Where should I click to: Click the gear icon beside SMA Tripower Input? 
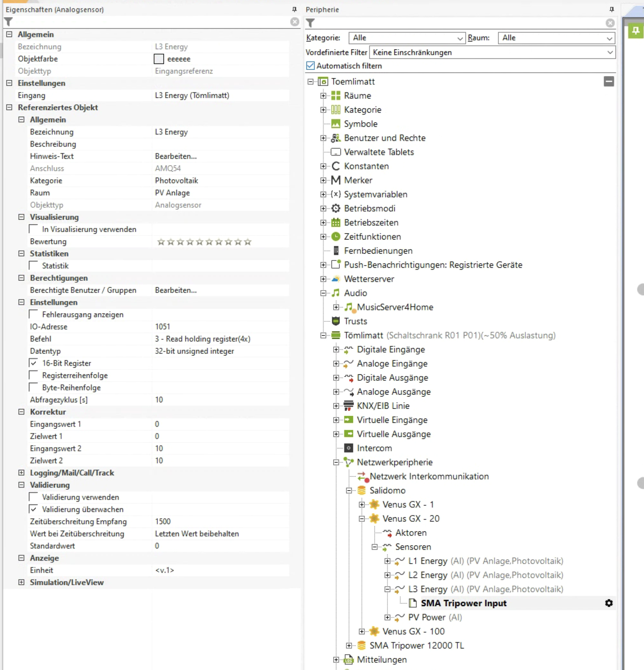[608, 603]
